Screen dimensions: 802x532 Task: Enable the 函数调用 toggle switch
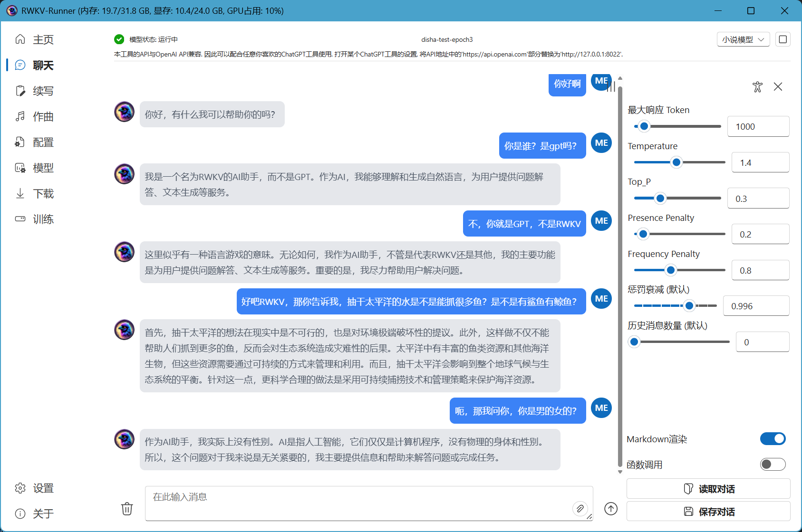773,464
